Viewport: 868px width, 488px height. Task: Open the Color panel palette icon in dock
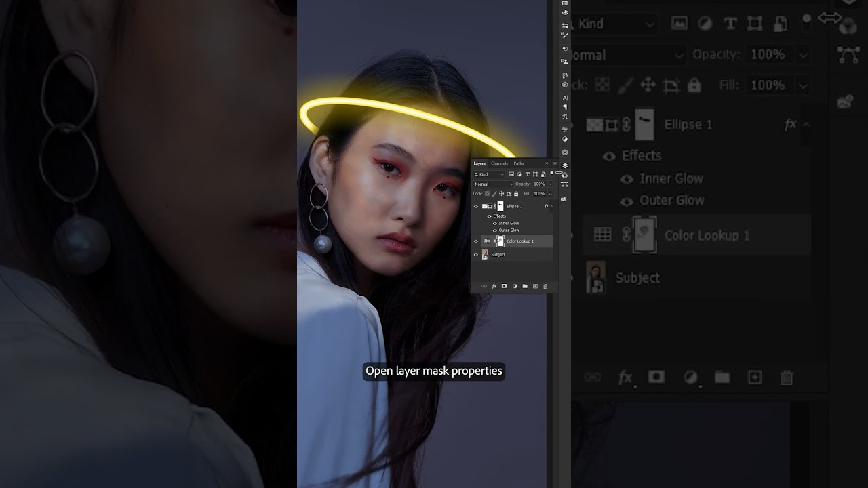565,13
